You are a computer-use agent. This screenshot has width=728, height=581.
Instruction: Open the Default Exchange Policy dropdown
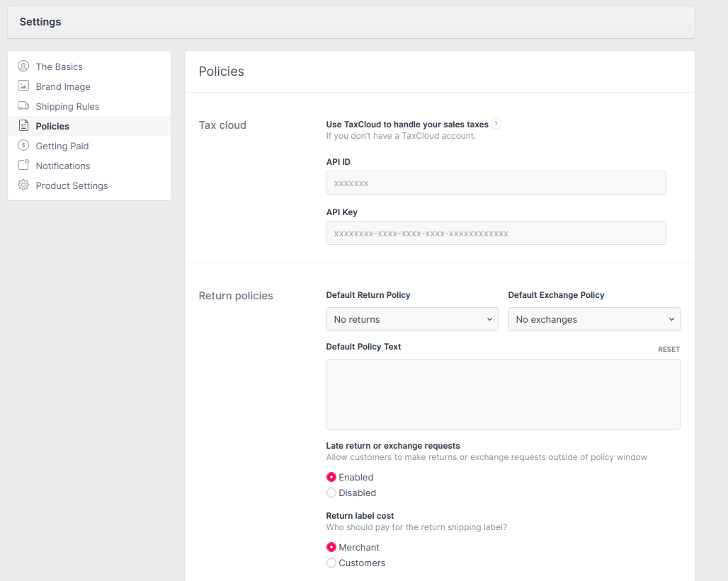coord(593,319)
